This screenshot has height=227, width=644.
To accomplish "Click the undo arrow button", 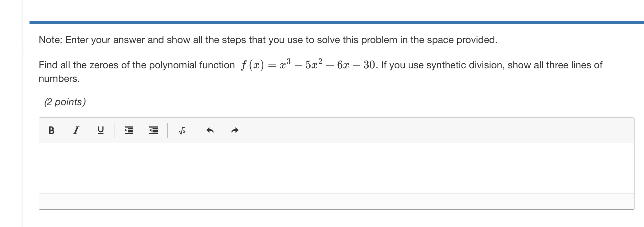I will tap(211, 130).
